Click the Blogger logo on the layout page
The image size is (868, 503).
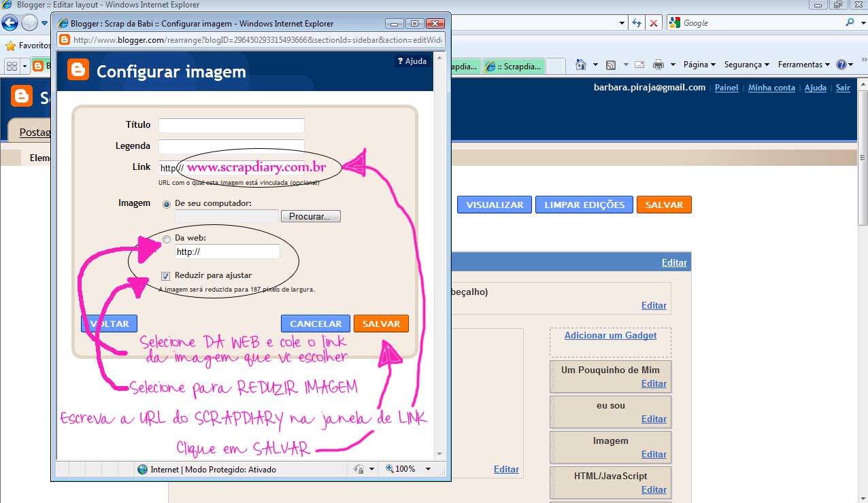[x=22, y=96]
